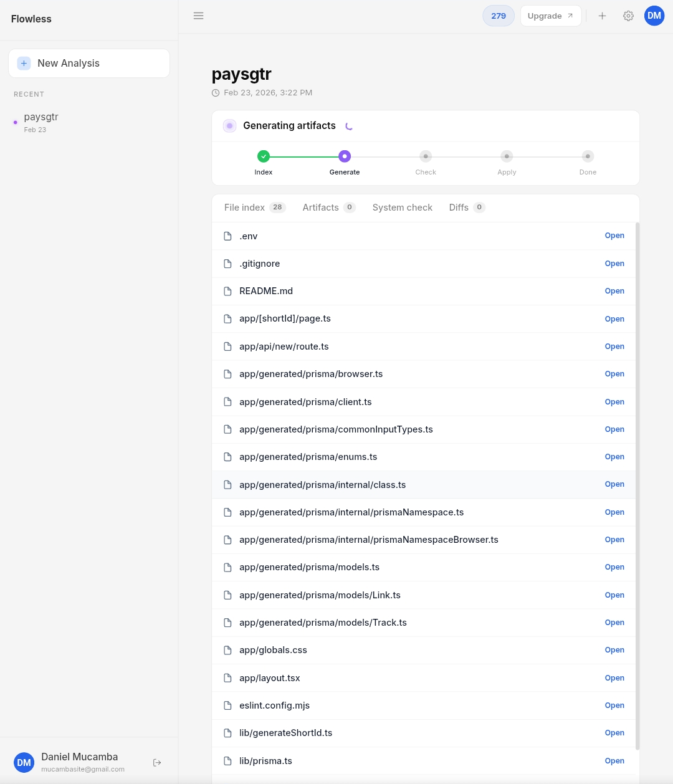The image size is (673, 784).
Task: Click the Upgrade button
Action: click(550, 16)
